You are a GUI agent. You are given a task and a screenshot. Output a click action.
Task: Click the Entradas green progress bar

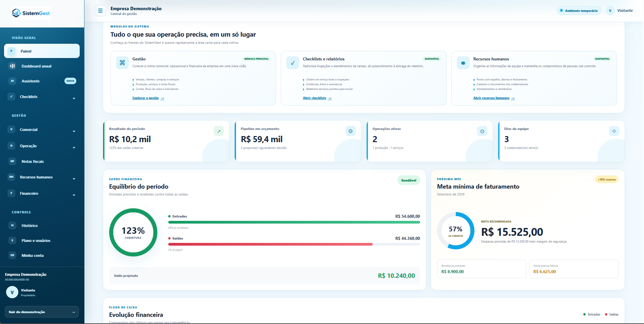294,222
